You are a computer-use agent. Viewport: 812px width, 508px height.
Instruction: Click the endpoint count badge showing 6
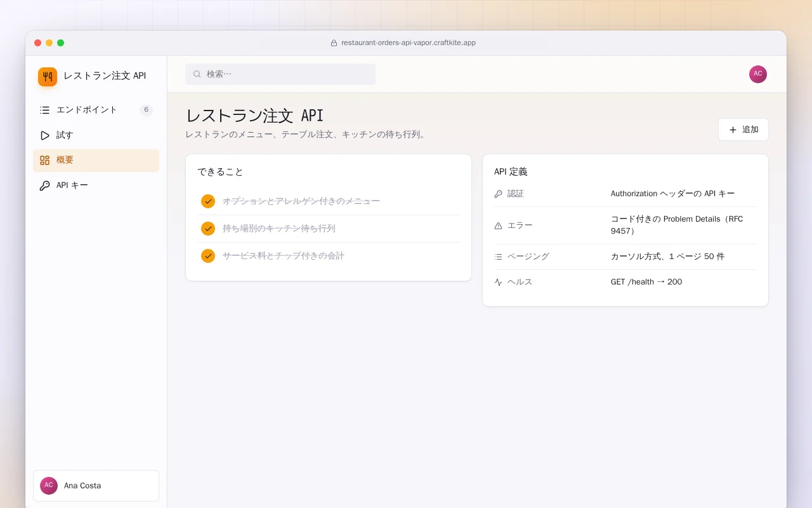click(x=146, y=110)
